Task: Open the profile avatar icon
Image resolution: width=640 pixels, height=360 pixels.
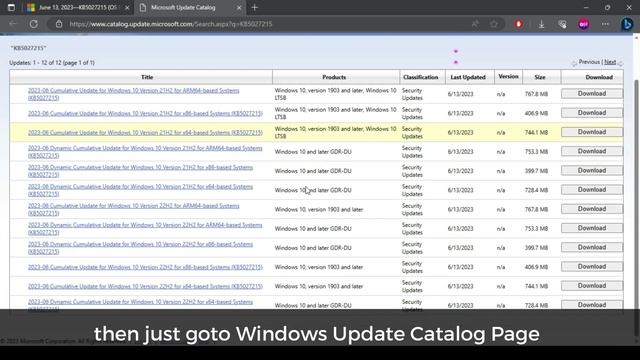Action: [x=584, y=24]
